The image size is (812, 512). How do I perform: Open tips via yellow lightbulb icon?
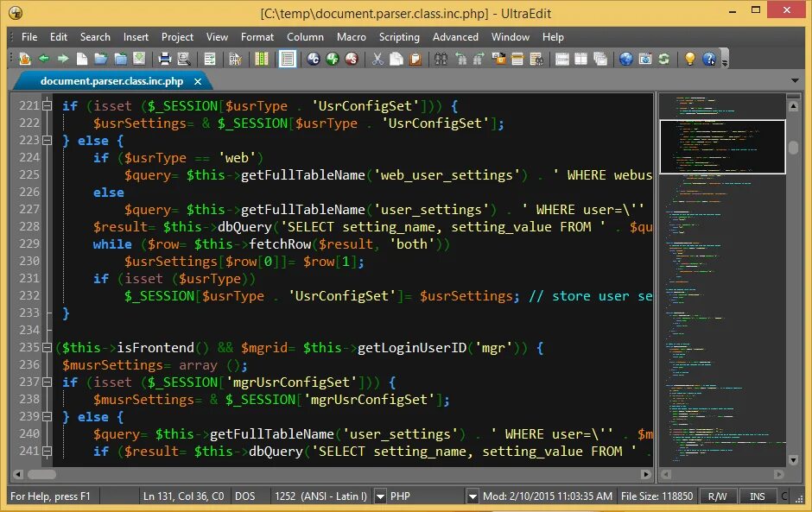point(690,59)
